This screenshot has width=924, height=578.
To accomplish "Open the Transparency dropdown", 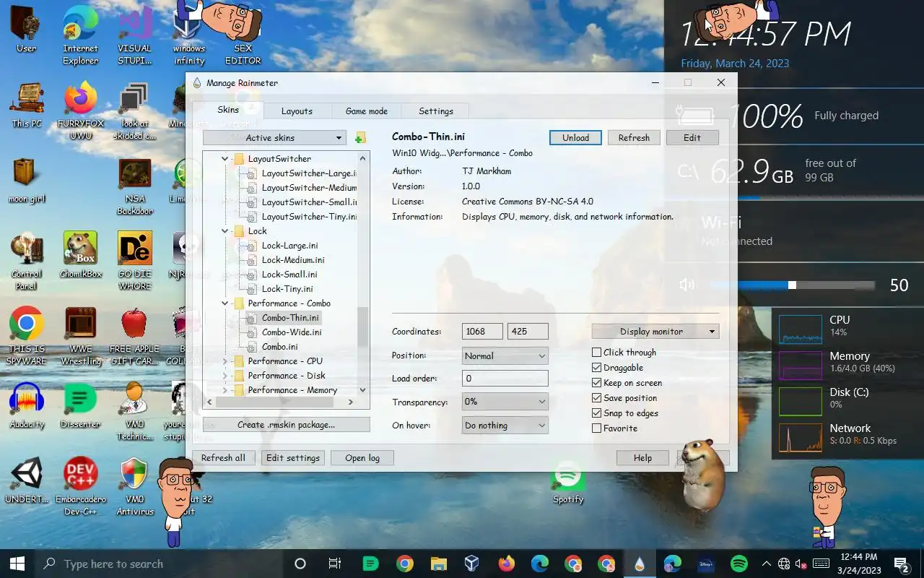I will click(505, 402).
